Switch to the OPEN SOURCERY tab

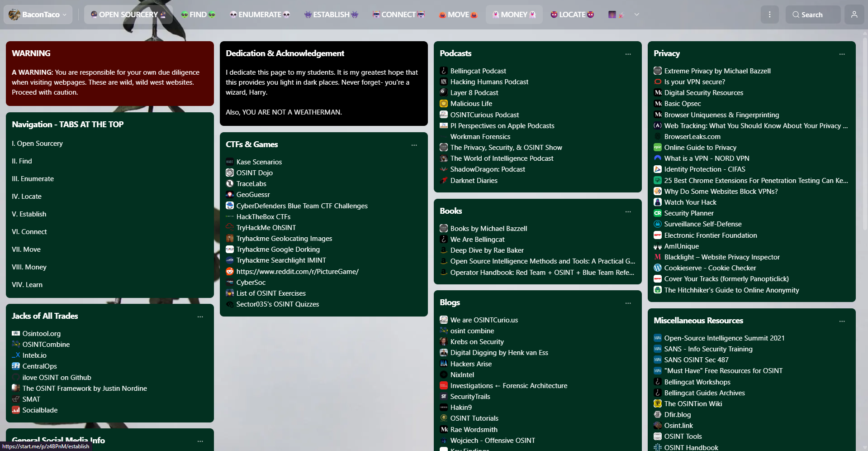(128, 14)
